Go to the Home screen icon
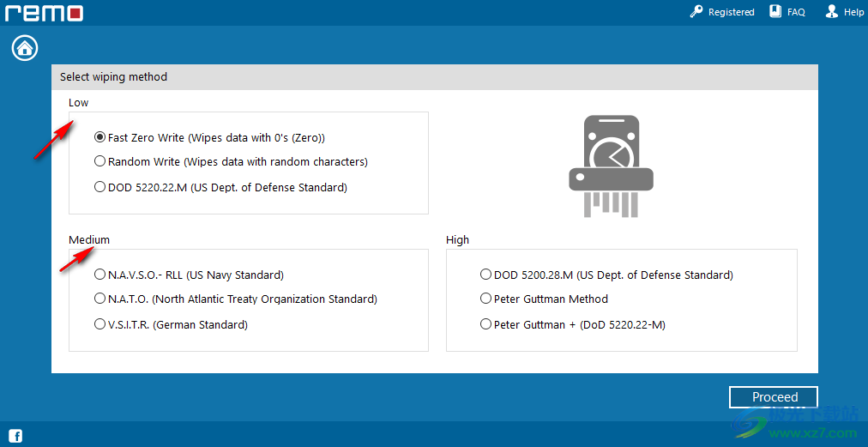868x447 pixels. 24,48
